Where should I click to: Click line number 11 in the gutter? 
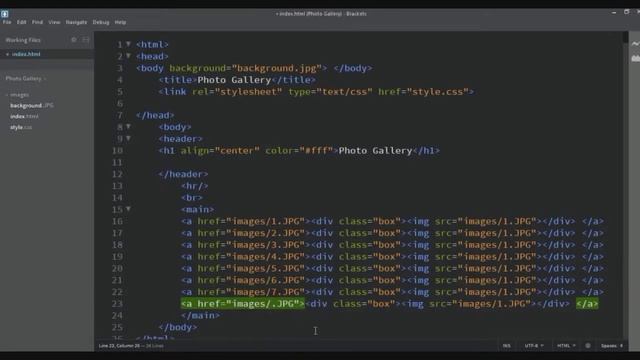[117, 162]
